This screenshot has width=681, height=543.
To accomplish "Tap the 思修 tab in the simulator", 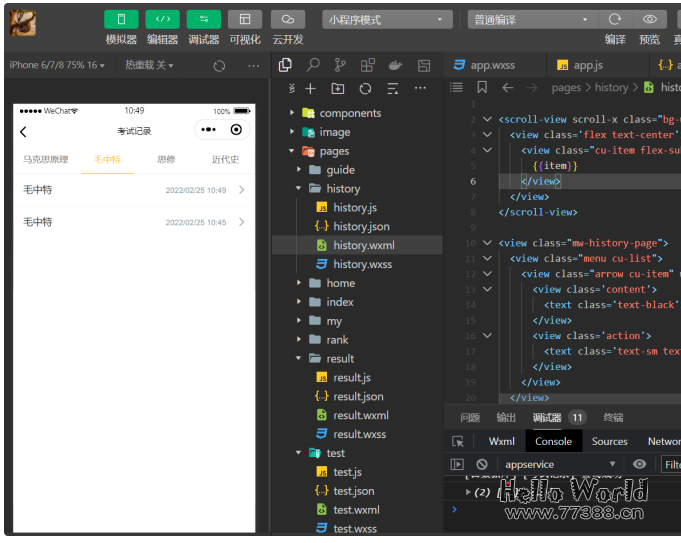I will [x=166, y=160].
